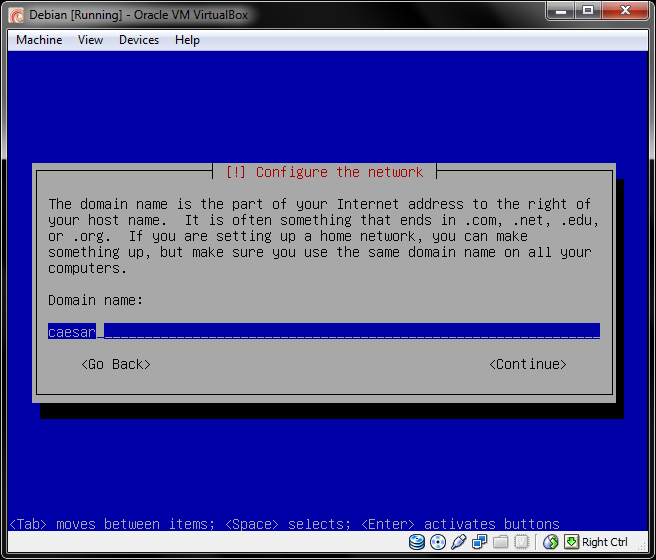656x560 pixels.
Task: Open the Machine menu
Action: (x=39, y=40)
